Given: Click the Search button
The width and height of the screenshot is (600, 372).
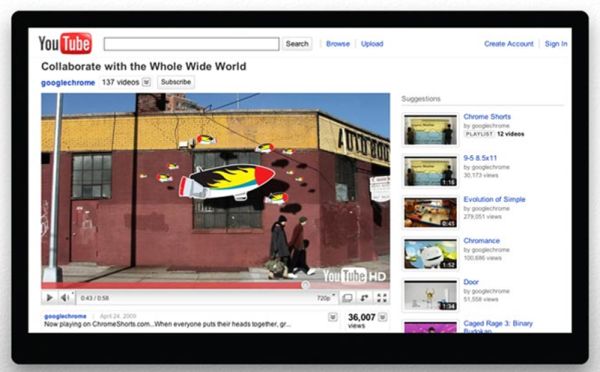Looking at the screenshot, I should pos(297,44).
